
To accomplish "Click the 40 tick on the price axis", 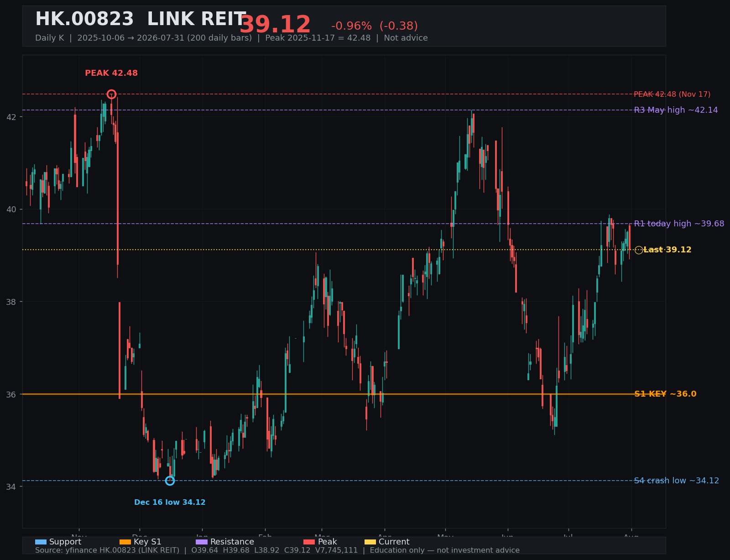I will click(11, 209).
